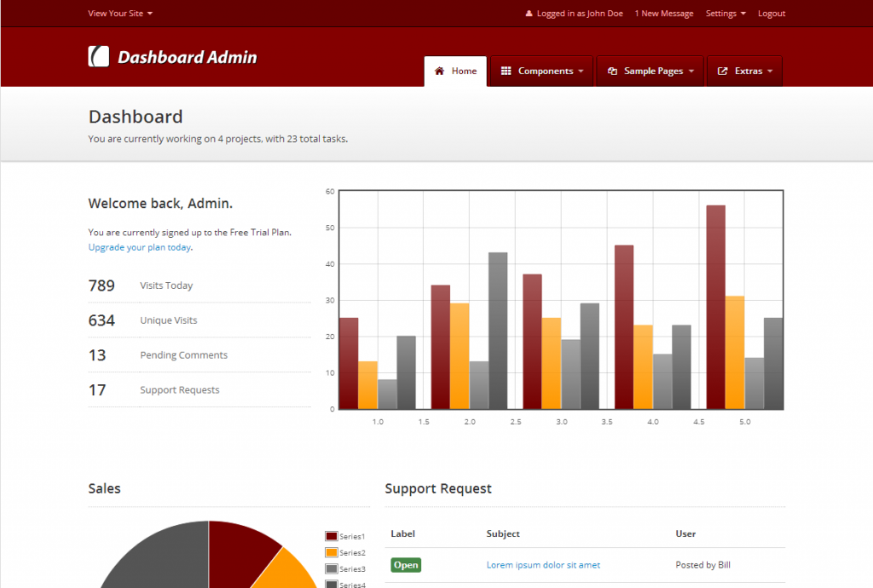This screenshot has width=873, height=588.
Task: Click the Series1 dark red legend swatch
Action: point(331,536)
